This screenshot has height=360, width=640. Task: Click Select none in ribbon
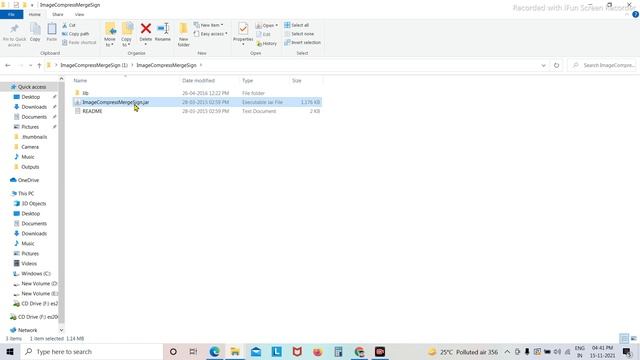[x=299, y=34]
